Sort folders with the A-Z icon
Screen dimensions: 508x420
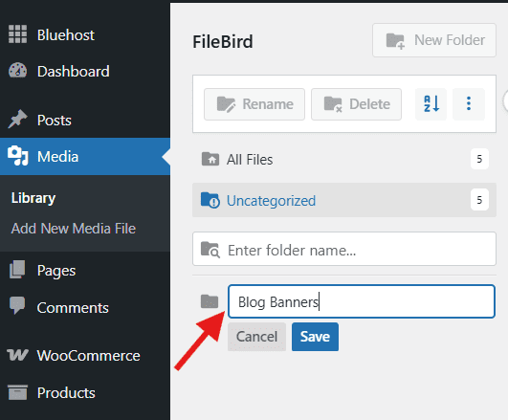pos(431,104)
